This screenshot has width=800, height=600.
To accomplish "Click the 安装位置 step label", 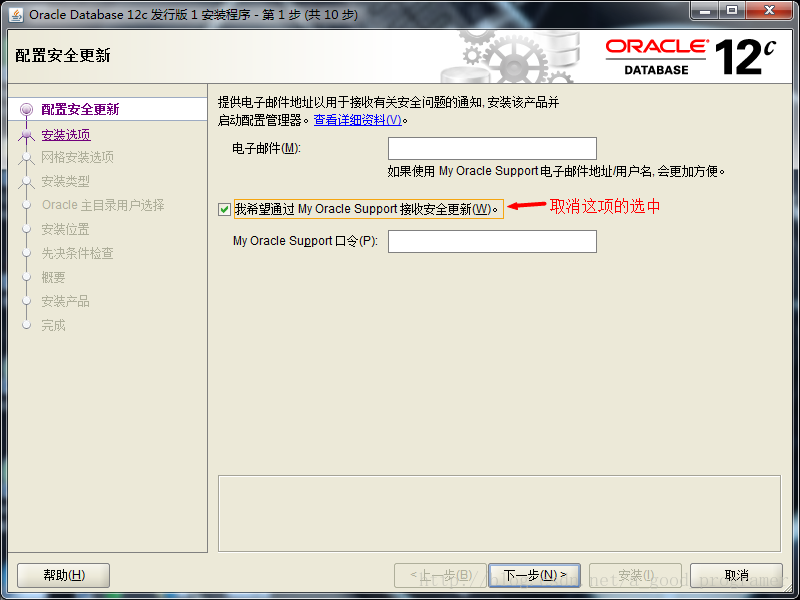I will coord(65,229).
